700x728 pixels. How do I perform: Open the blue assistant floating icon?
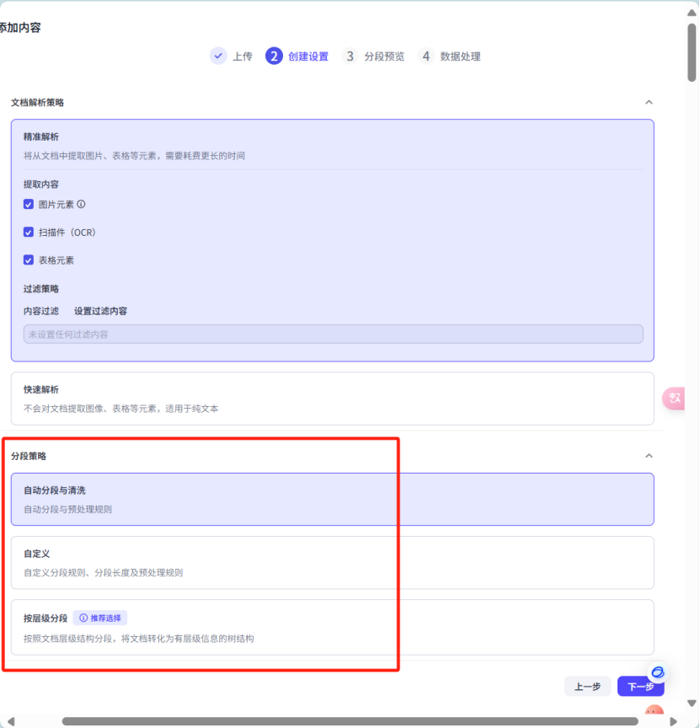(x=658, y=672)
